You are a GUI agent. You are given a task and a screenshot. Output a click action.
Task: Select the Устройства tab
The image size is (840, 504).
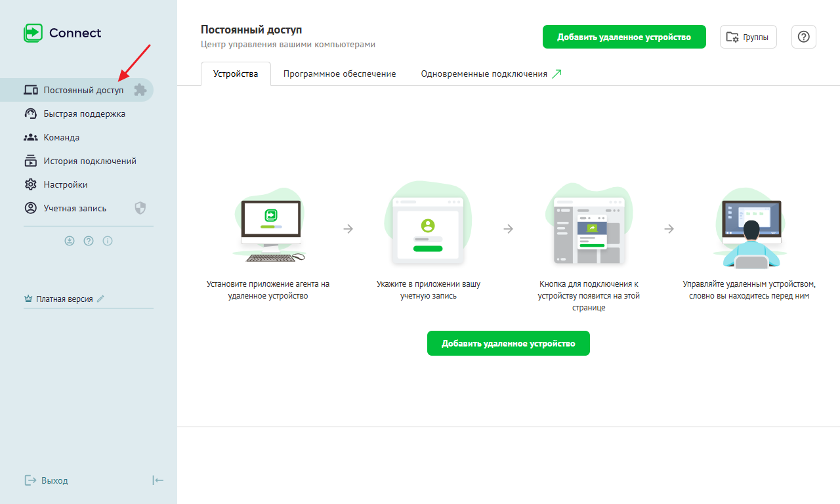tap(236, 74)
